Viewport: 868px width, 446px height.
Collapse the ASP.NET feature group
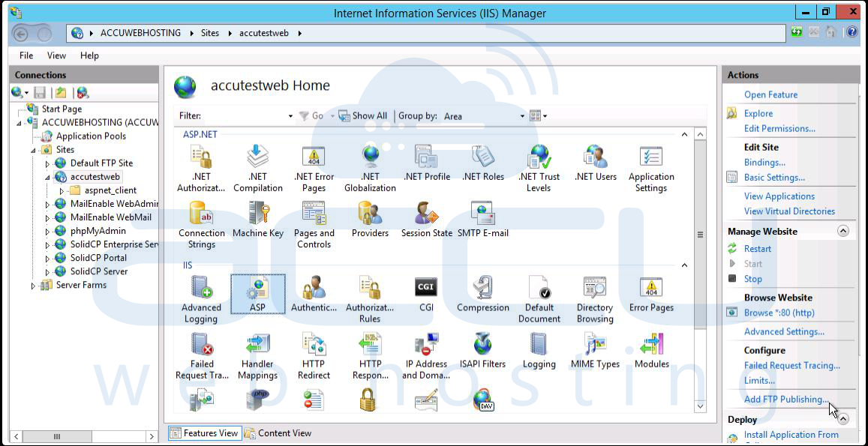click(x=684, y=134)
